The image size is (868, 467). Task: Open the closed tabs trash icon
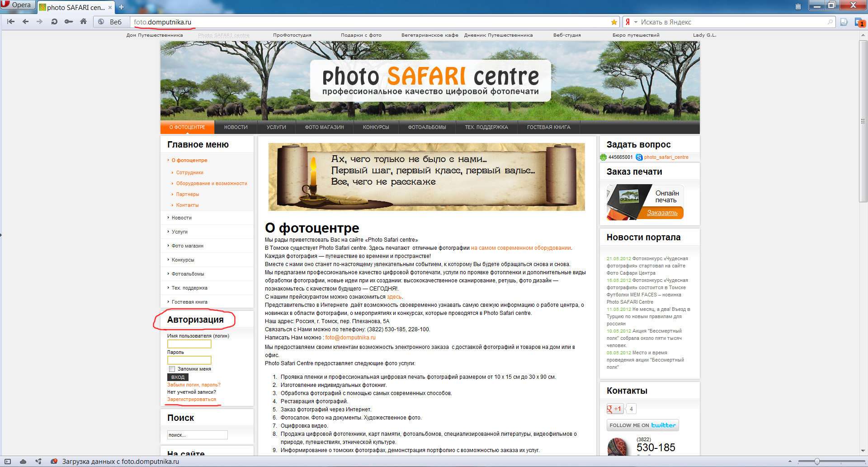click(x=798, y=6)
